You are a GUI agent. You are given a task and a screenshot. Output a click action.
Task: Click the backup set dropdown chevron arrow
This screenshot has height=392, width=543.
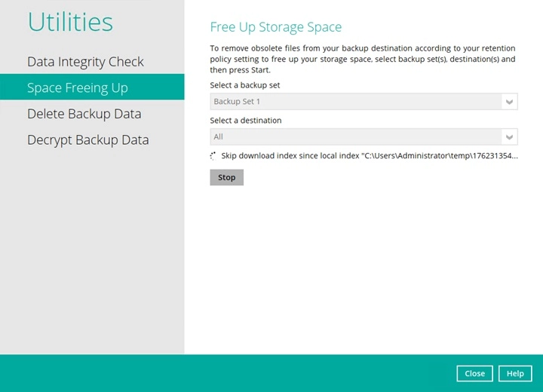click(x=509, y=102)
